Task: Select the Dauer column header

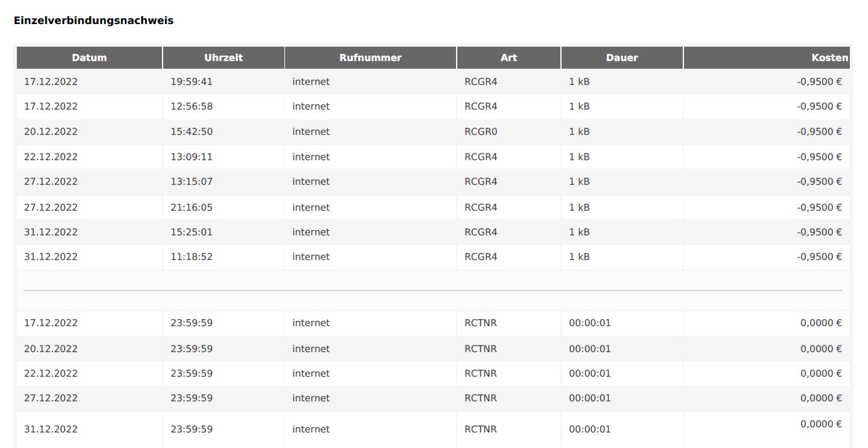Action: 622,58
